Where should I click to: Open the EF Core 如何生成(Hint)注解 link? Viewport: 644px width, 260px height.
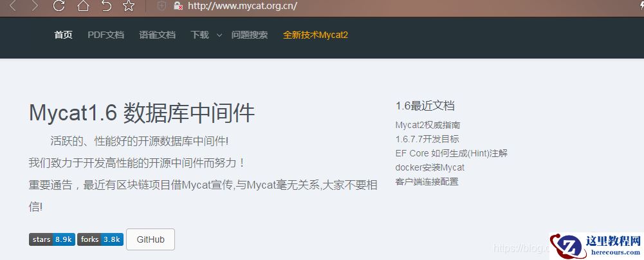pyautogui.click(x=452, y=153)
